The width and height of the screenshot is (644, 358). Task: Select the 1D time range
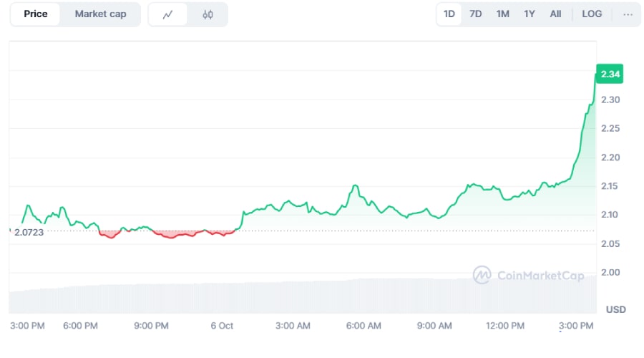[x=449, y=14]
